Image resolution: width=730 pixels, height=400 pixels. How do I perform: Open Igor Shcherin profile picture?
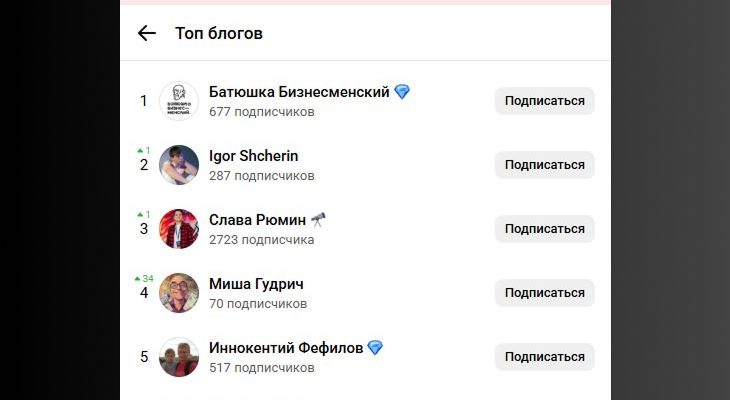click(179, 165)
